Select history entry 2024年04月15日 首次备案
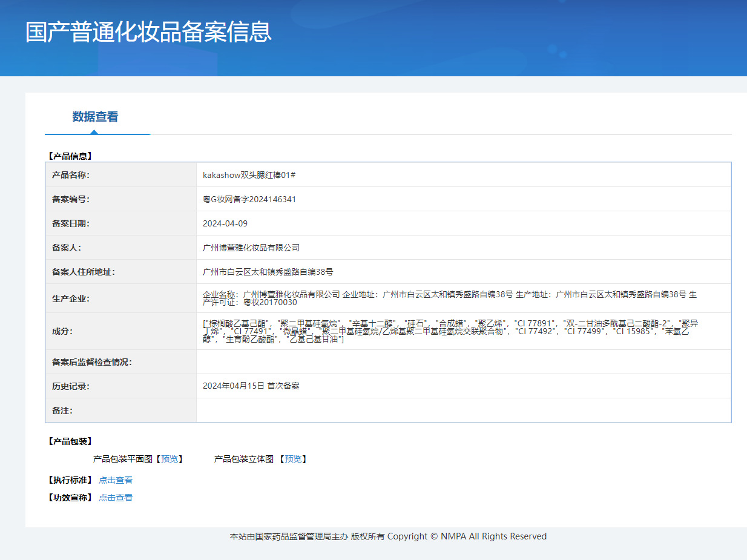The height and width of the screenshot is (560, 747). (x=251, y=386)
